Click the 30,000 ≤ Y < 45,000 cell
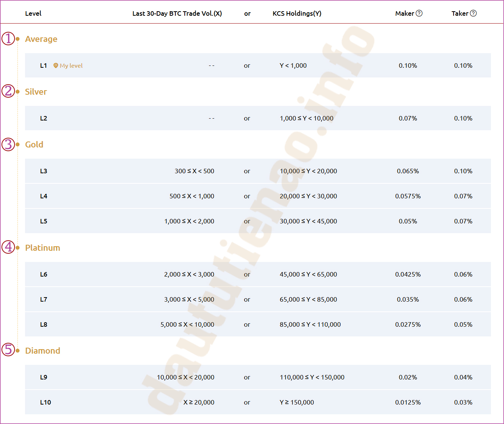504x424 pixels. (308, 221)
